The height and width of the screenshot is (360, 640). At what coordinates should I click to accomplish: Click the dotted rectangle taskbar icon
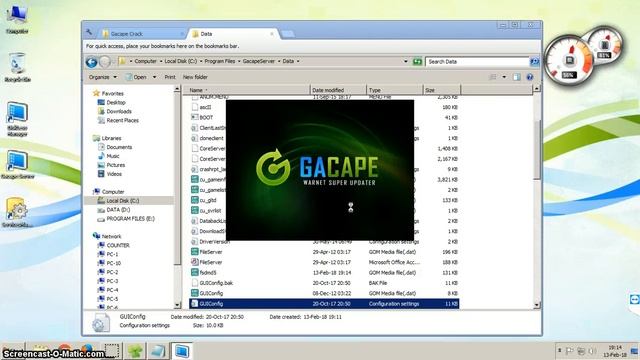(111, 351)
